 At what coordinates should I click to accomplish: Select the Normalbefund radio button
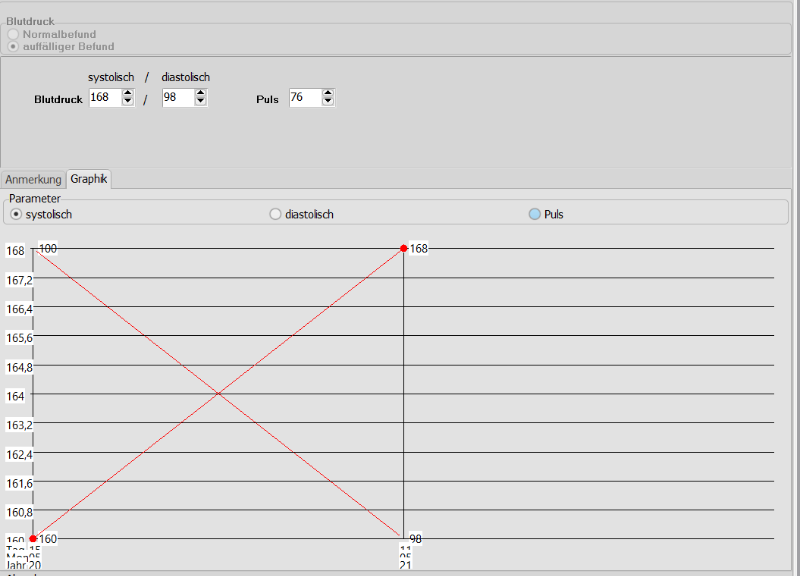(14, 34)
